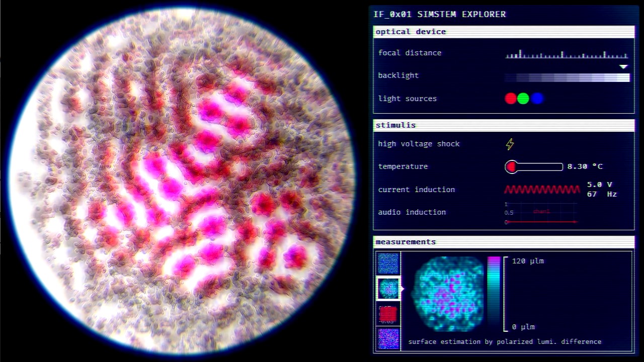Click the audio induction graph
Screen dimensions: 644x362
541,213
